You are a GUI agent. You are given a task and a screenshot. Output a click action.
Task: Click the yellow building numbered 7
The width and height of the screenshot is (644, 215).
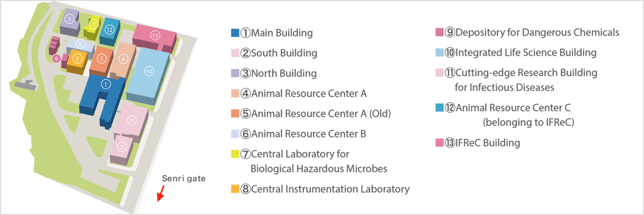[x=93, y=24]
